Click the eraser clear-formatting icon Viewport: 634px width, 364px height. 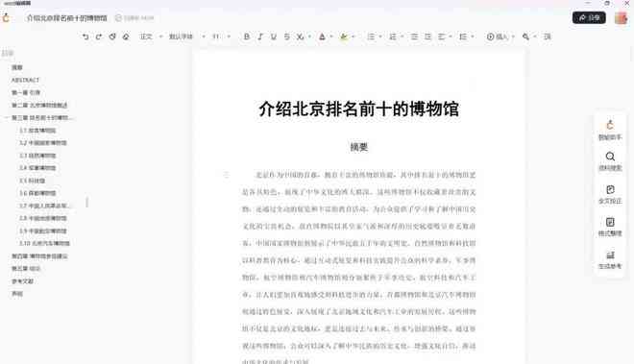pos(126,36)
